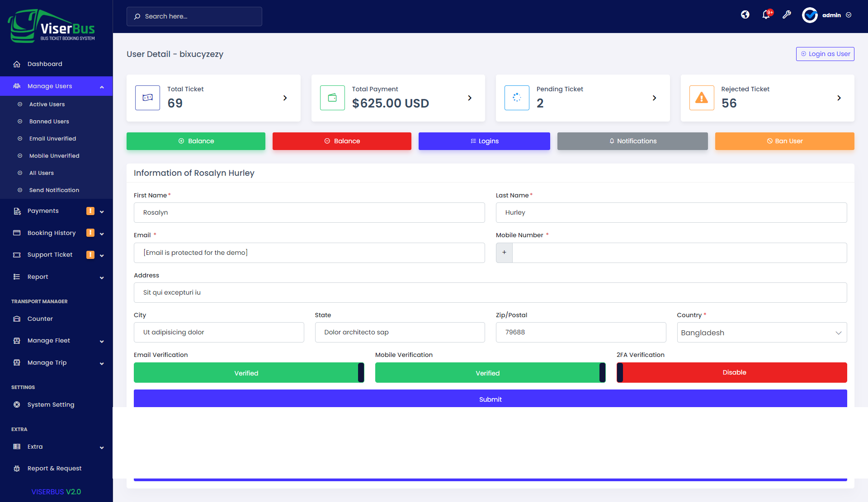Click the arrow on the Total Ticket card
The height and width of the screenshot is (502, 868).
pos(285,98)
